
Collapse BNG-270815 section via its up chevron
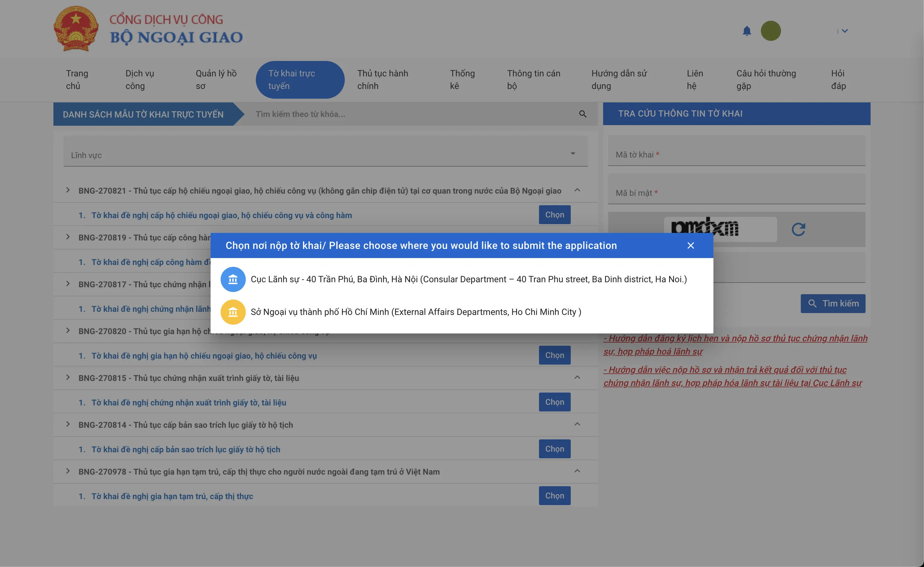point(577,377)
